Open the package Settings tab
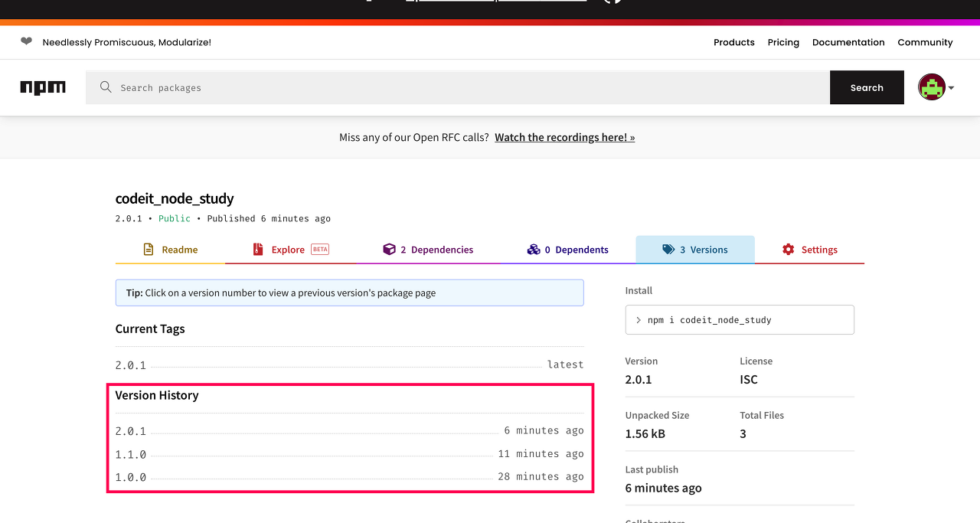 (x=810, y=250)
